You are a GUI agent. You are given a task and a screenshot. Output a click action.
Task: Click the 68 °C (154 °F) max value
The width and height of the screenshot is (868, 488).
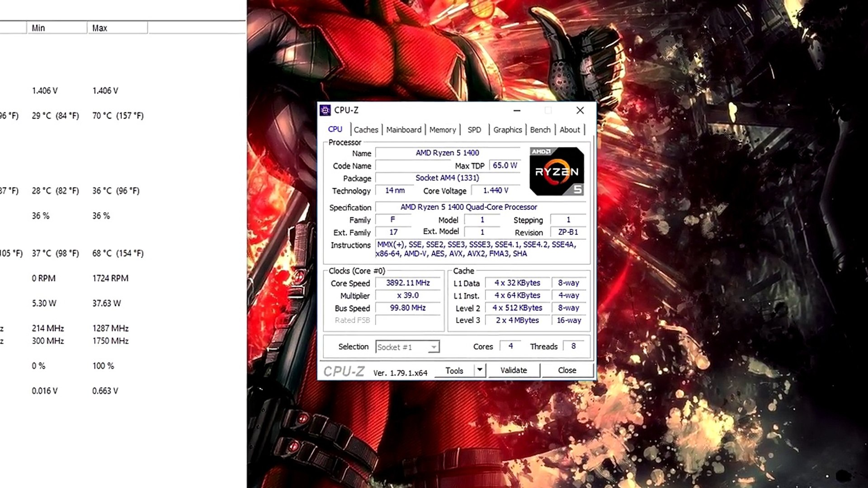point(118,253)
